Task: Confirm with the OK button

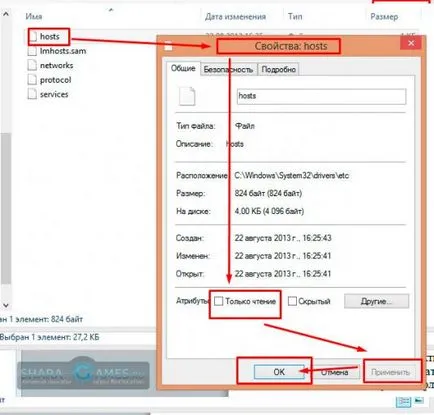Action: click(279, 372)
